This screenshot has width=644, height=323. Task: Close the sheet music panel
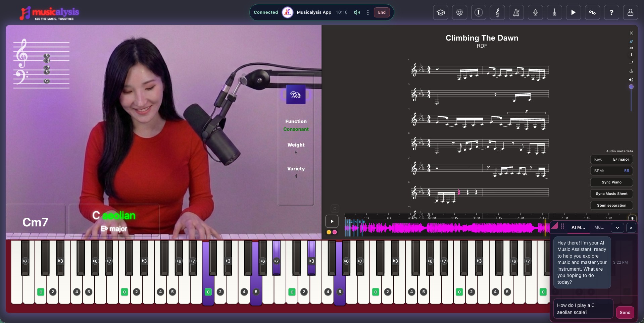(x=631, y=33)
